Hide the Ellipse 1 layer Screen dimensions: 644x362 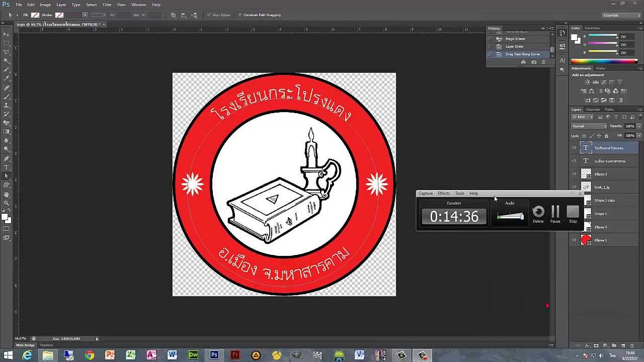click(574, 240)
